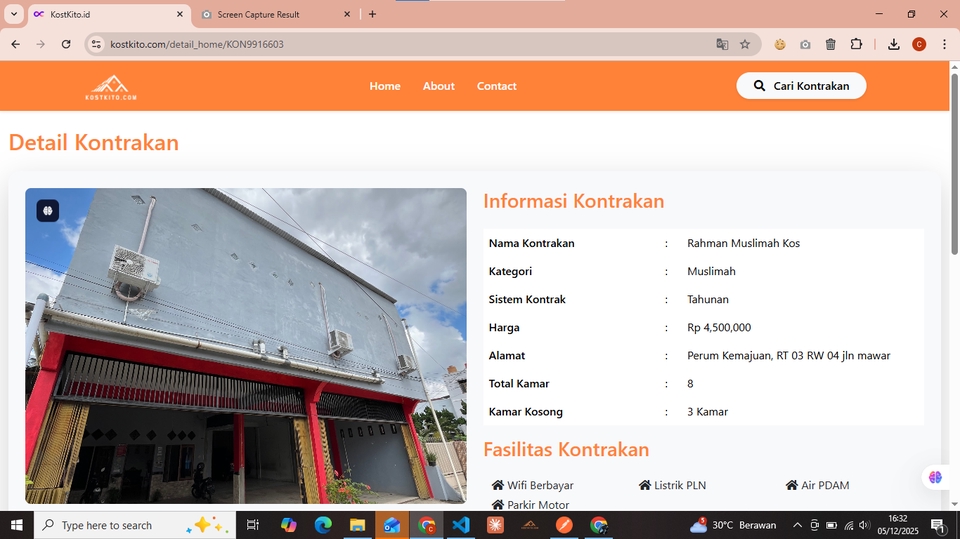Open the Contact menu link
This screenshot has width=960, height=539.
[497, 86]
